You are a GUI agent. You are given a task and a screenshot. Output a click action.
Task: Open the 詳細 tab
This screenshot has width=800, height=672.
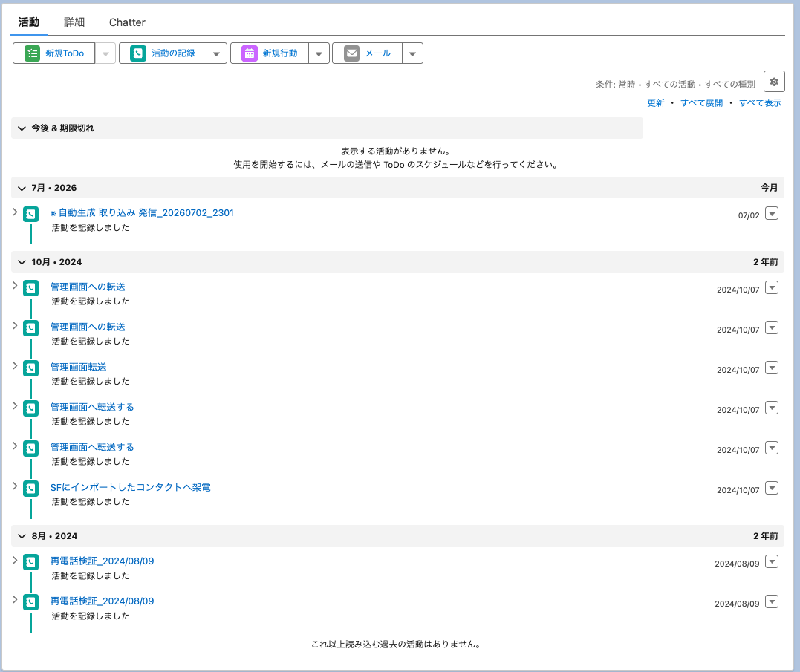[x=74, y=22]
